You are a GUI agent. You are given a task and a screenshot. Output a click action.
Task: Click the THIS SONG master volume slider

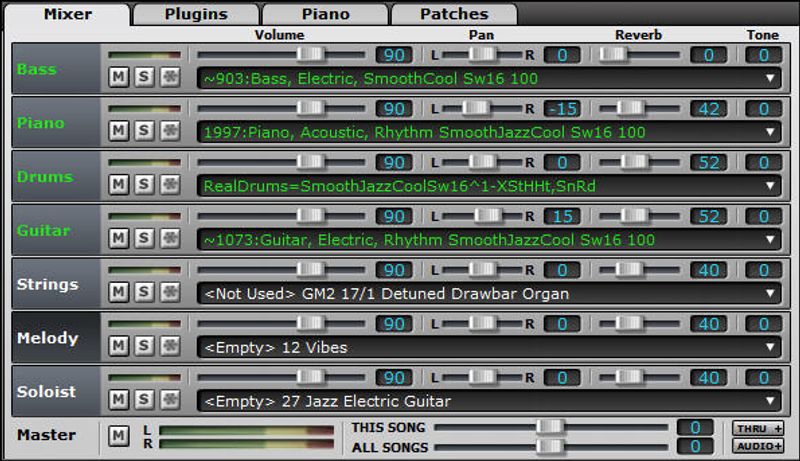click(x=551, y=427)
